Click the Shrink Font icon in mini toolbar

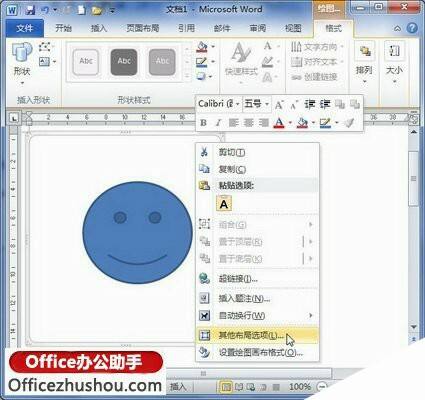pos(294,105)
